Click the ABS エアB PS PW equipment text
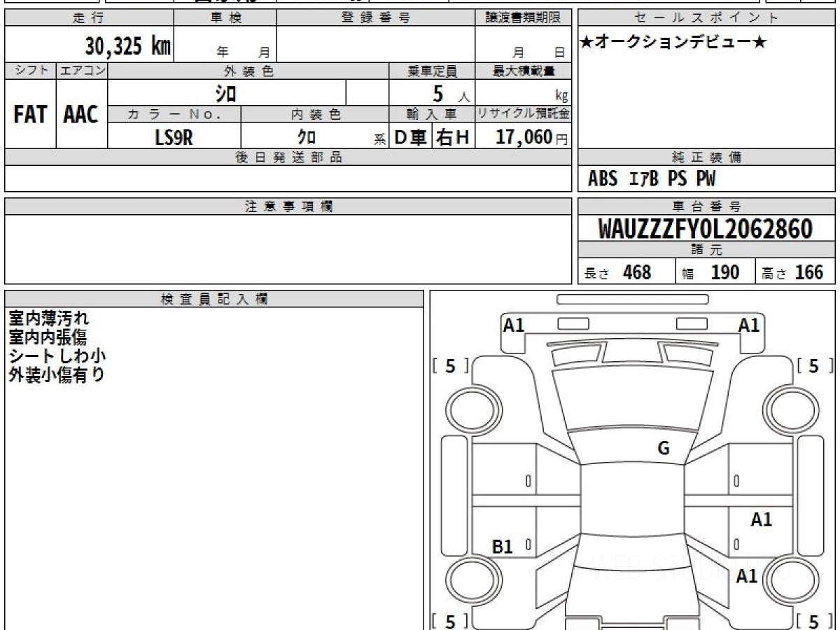Image resolution: width=840 pixels, height=630 pixels. [x=651, y=179]
